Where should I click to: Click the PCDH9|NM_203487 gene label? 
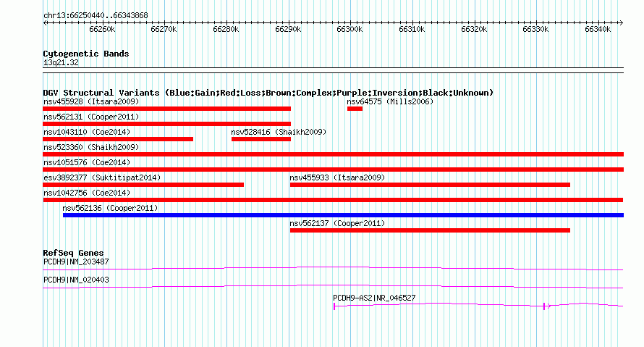coord(76,262)
